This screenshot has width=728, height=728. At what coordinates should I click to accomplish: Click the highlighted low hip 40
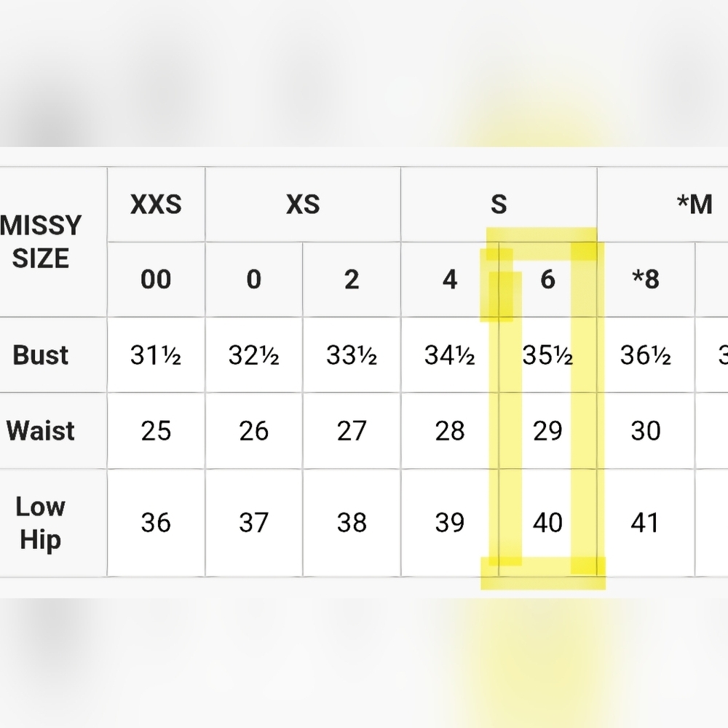pos(547,523)
